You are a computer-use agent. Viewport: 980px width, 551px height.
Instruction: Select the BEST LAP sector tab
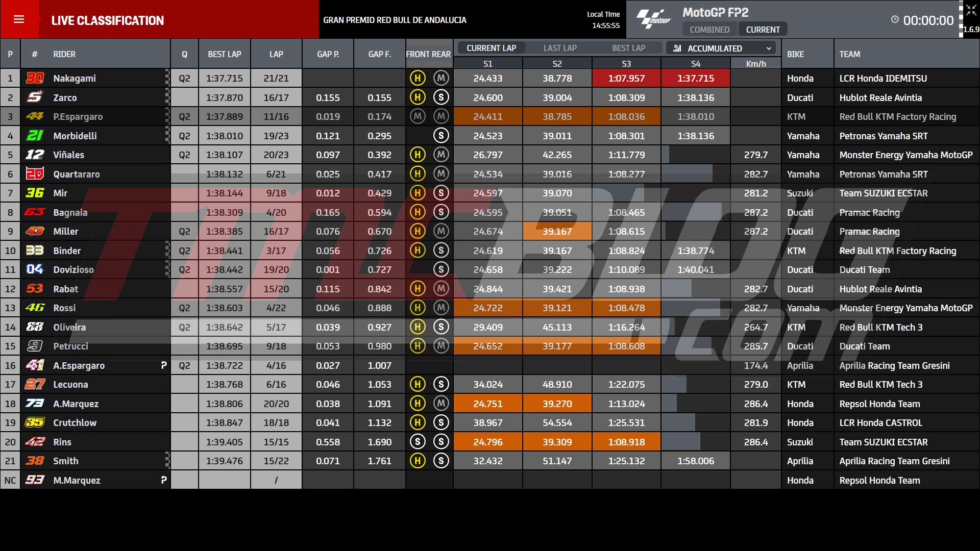pyautogui.click(x=629, y=48)
